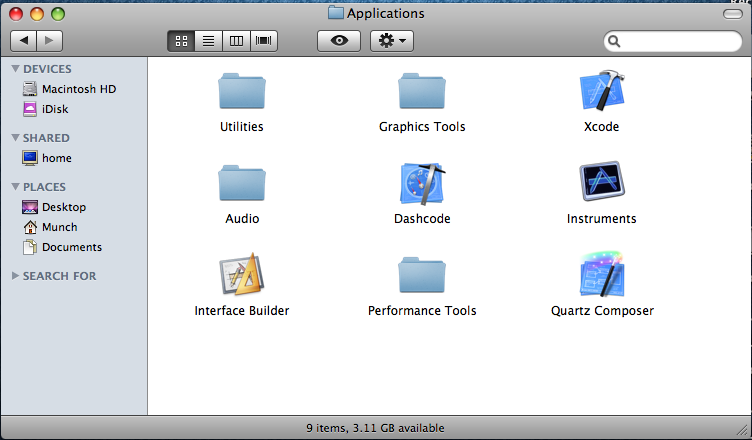Click the Munch label in sidebar
This screenshot has width=752, height=440.
tap(59, 227)
